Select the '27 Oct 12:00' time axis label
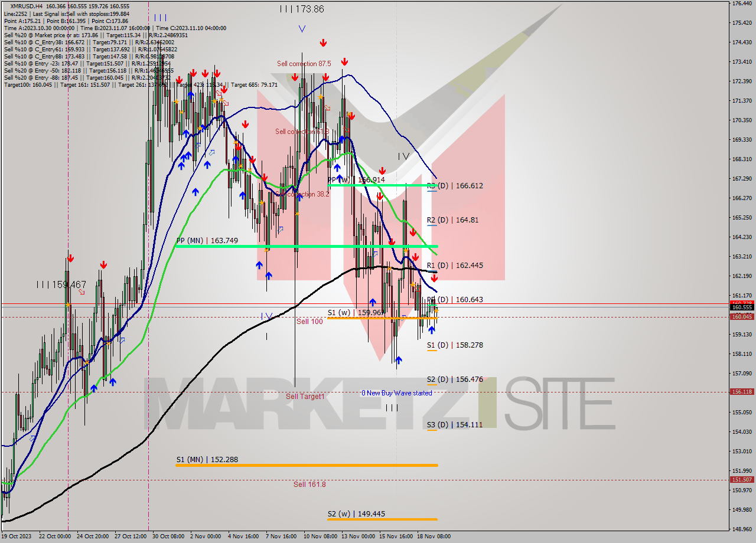Screen dimensions: 756x543 click(x=131, y=537)
